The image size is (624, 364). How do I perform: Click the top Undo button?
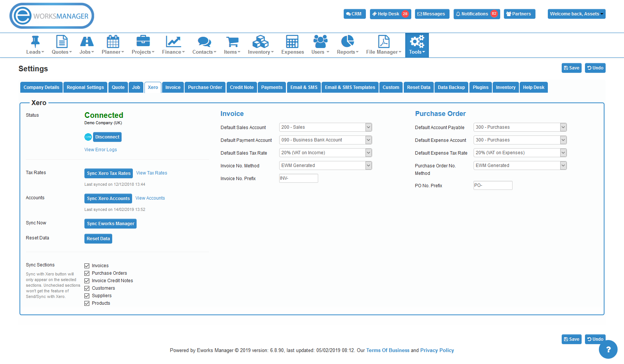pos(595,68)
